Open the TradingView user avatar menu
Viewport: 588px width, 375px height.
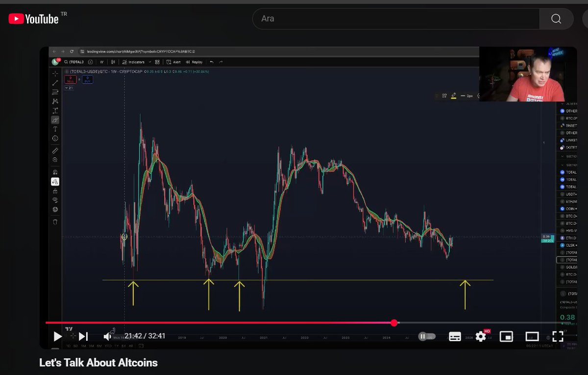tap(55, 62)
